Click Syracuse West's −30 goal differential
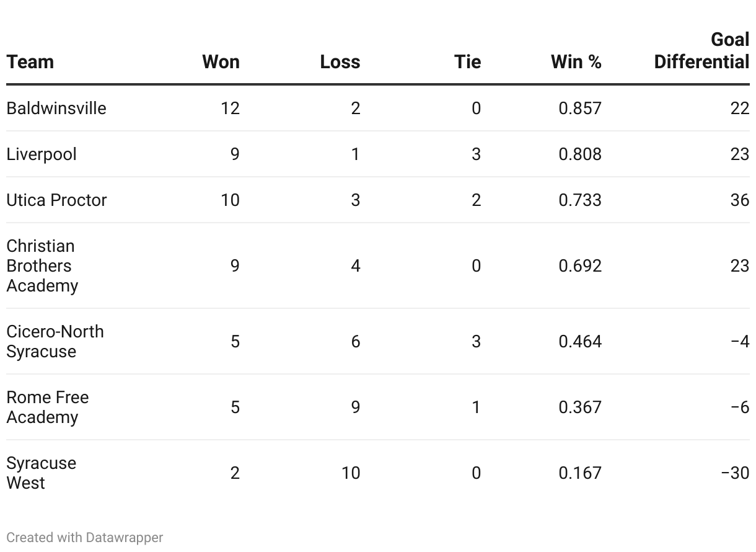Screen dimensions: 756x552 pos(736,473)
